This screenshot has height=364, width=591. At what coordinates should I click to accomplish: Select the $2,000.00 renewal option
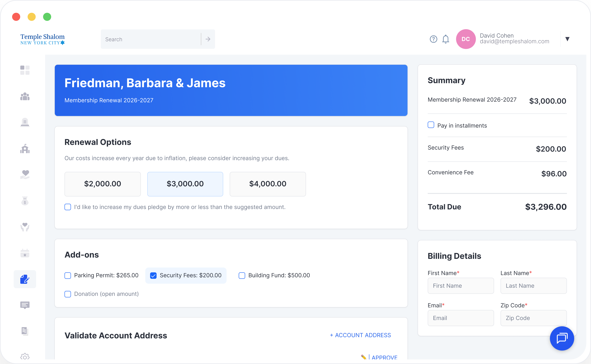pos(103,184)
